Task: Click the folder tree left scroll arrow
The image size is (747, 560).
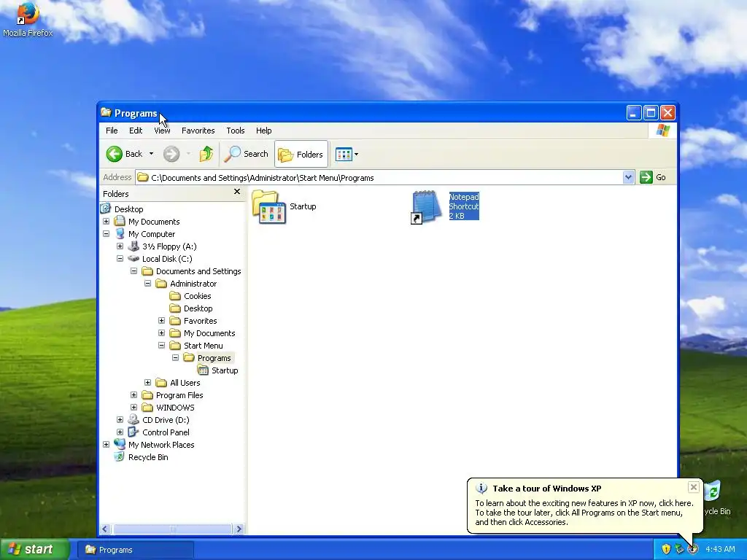Action: tap(105, 529)
